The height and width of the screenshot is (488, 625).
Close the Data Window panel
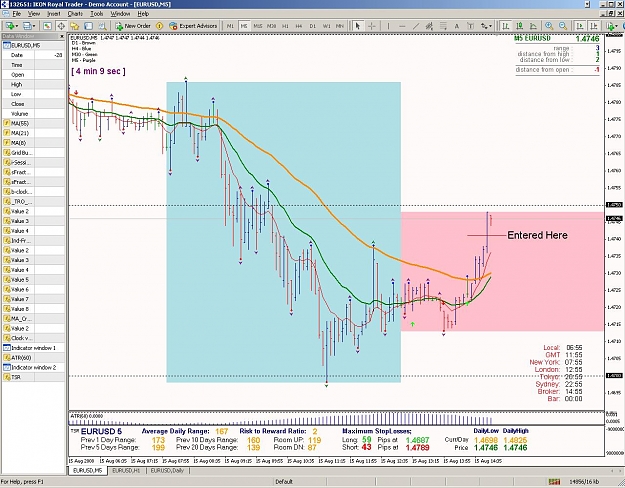pyautogui.click(x=62, y=36)
